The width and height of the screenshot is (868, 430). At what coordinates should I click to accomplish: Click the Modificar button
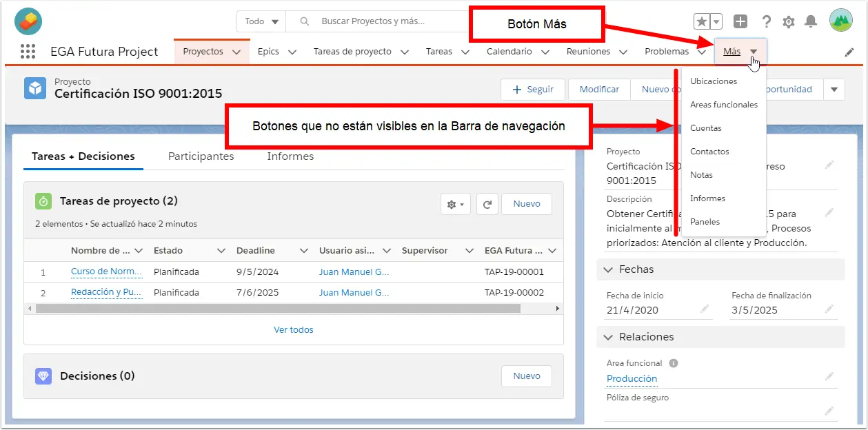(599, 90)
